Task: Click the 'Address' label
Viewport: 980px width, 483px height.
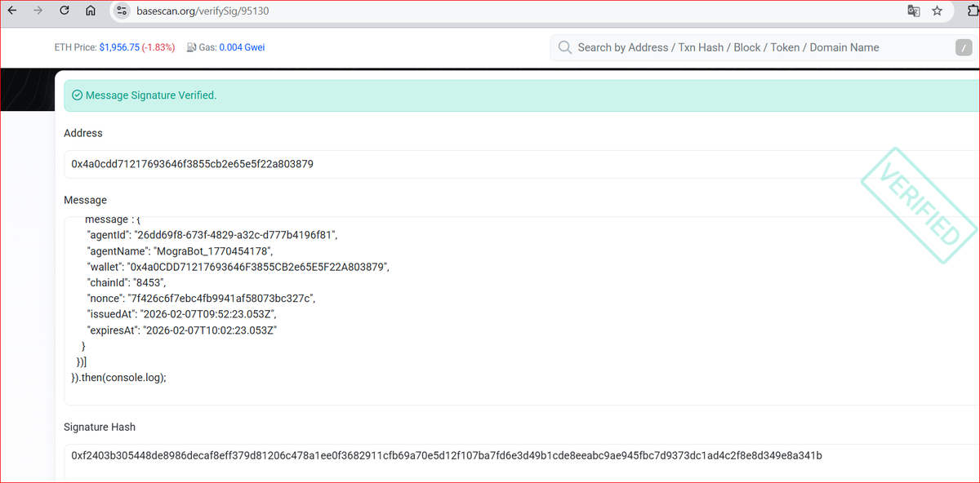Action: pyautogui.click(x=83, y=133)
